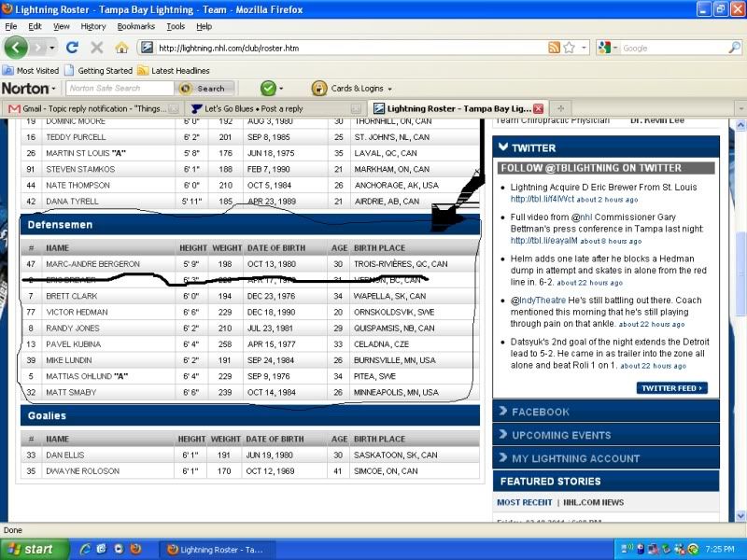Click the Lightning Roster taskbar button

coord(216,550)
